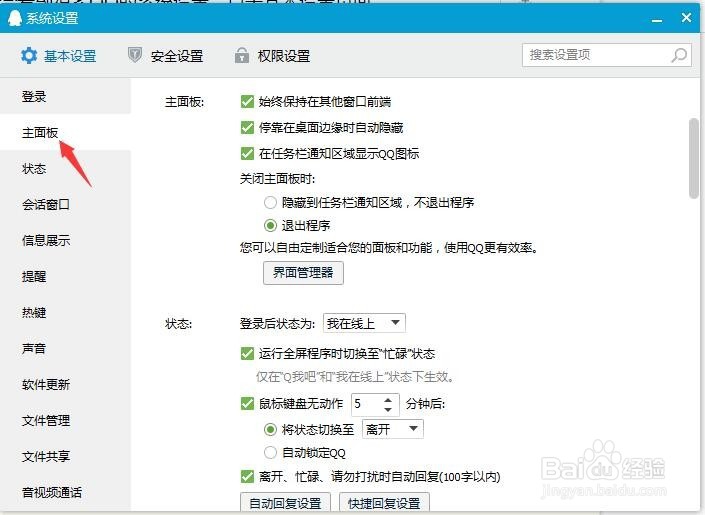Switch to the 权限设置 tab
The image size is (705, 515).
click(x=272, y=56)
